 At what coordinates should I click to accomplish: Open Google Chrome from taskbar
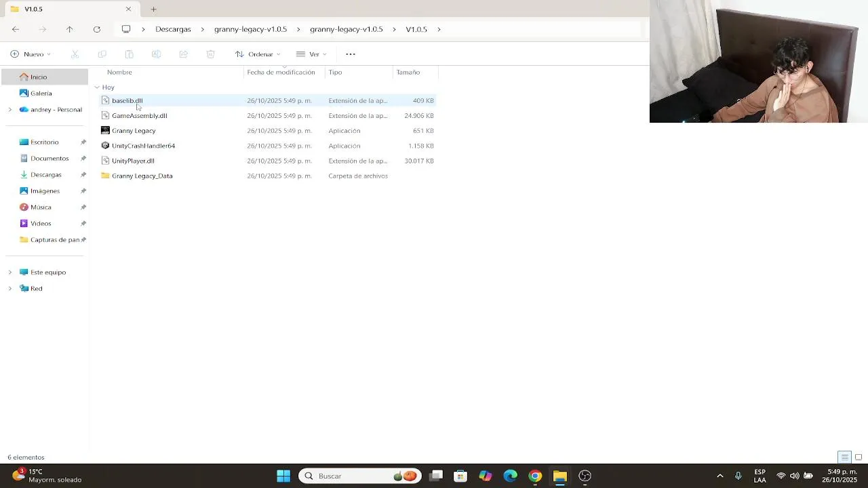pyautogui.click(x=535, y=476)
